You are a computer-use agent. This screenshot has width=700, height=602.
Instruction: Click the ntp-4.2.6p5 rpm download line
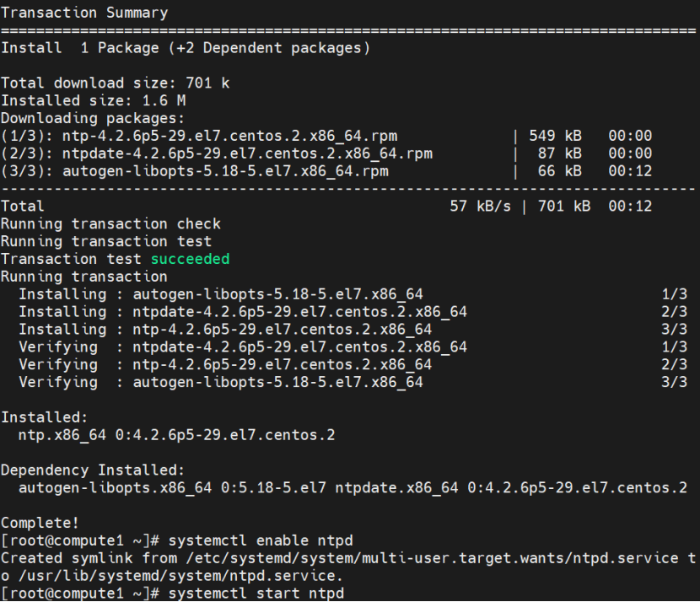(x=326, y=136)
